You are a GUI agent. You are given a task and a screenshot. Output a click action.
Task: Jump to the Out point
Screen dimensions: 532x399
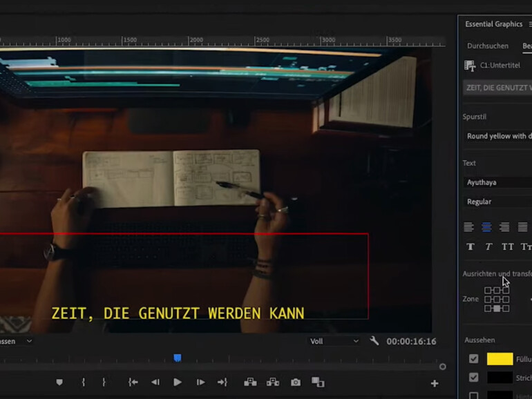[x=222, y=382]
